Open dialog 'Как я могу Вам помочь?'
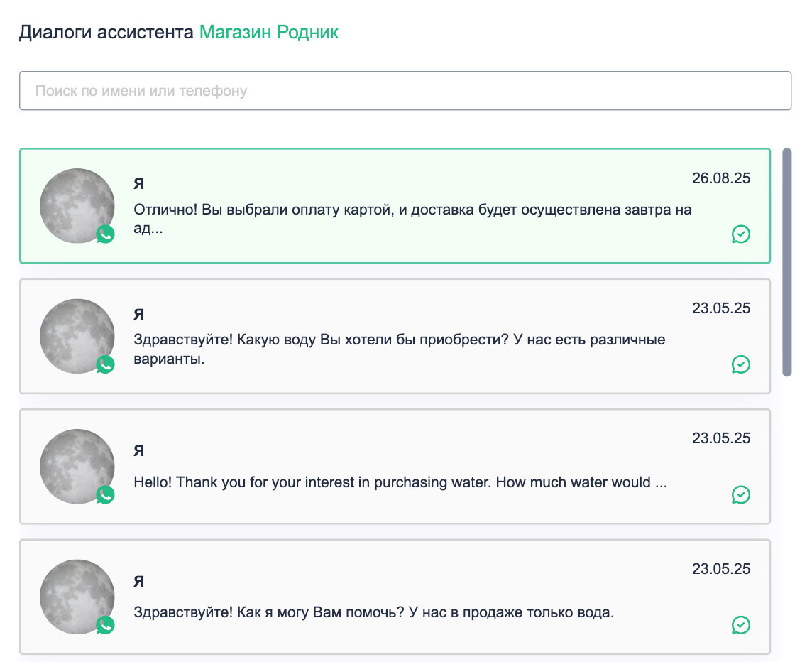Image resolution: width=812 pixels, height=662 pixels. [373, 612]
